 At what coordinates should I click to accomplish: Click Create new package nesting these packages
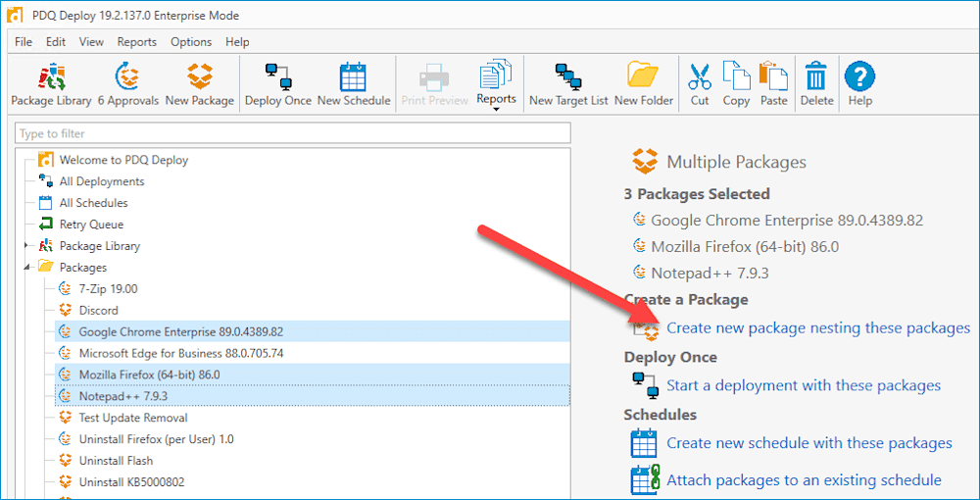[818, 328]
